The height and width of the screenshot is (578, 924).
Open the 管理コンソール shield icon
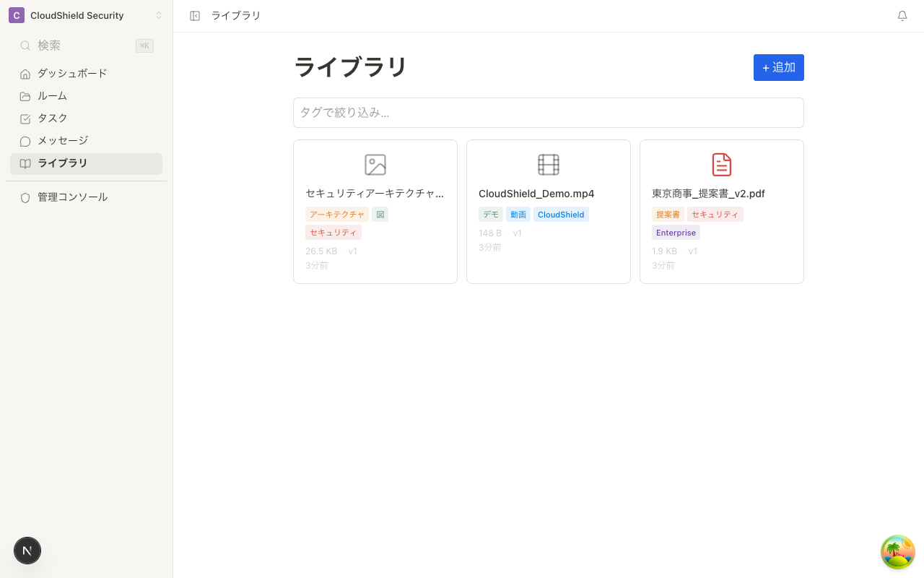[25, 197]
